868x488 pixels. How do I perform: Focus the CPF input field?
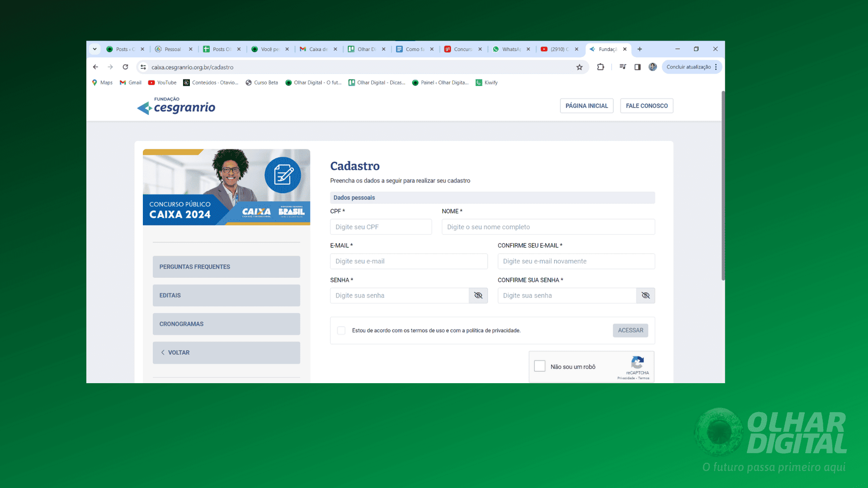tap(381, 227)
